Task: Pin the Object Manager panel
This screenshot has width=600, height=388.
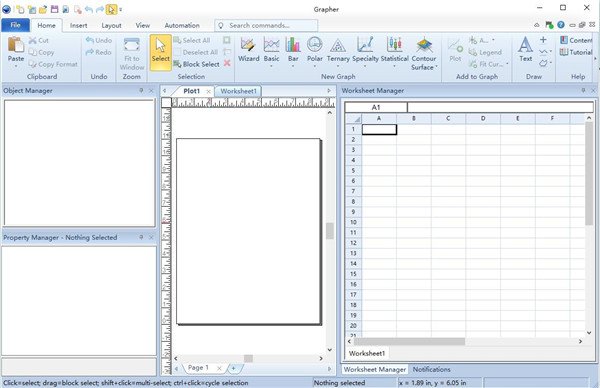Action: point(141,91)
